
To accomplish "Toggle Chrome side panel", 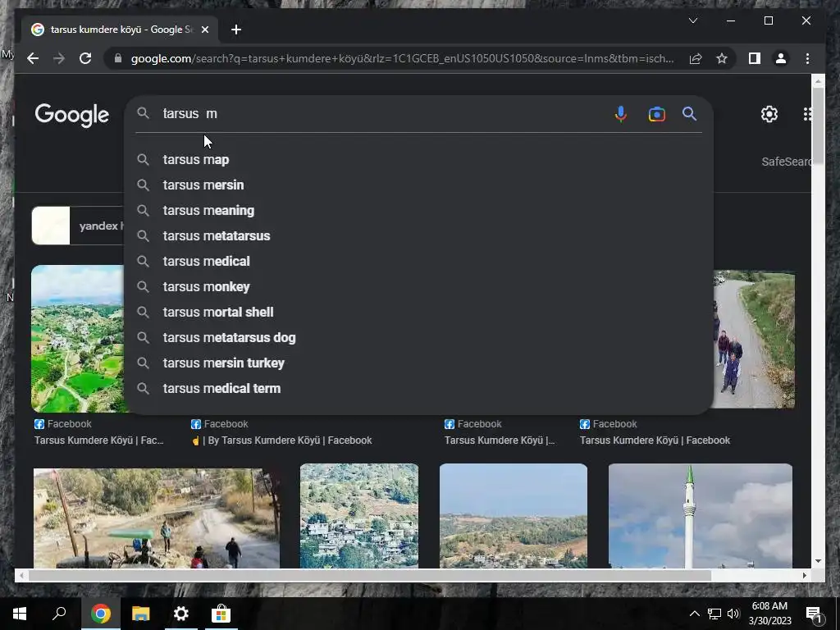I will 755,58.
